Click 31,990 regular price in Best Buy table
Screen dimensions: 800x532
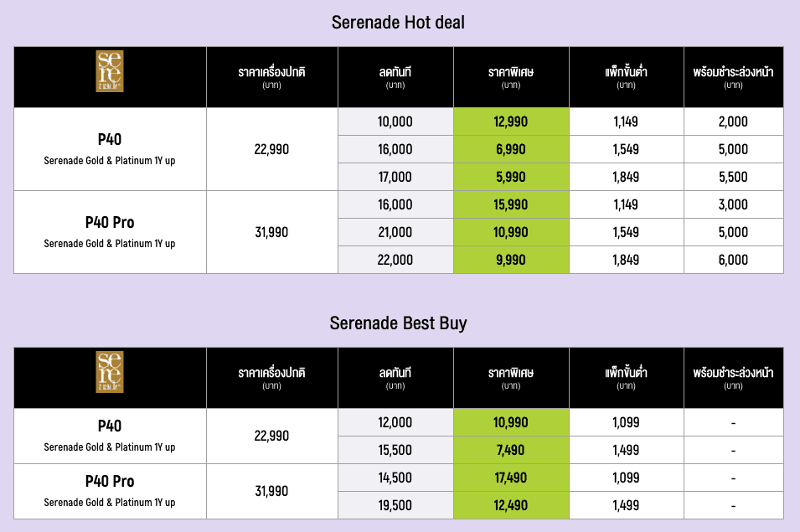(x=271, y=491)
